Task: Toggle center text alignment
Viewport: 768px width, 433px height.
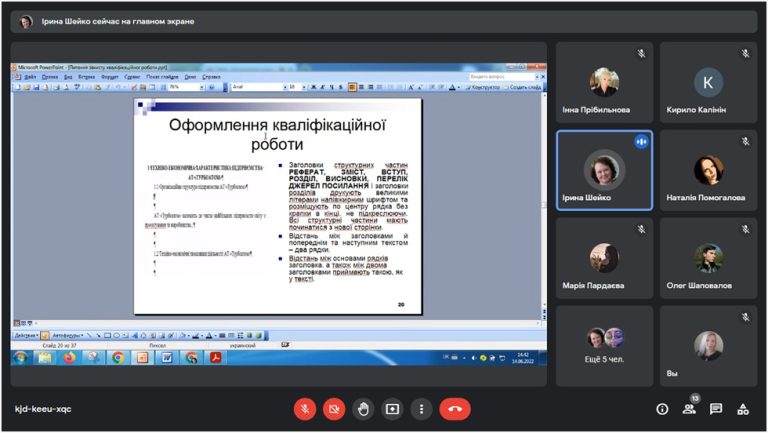Action: tap(361, 87)
